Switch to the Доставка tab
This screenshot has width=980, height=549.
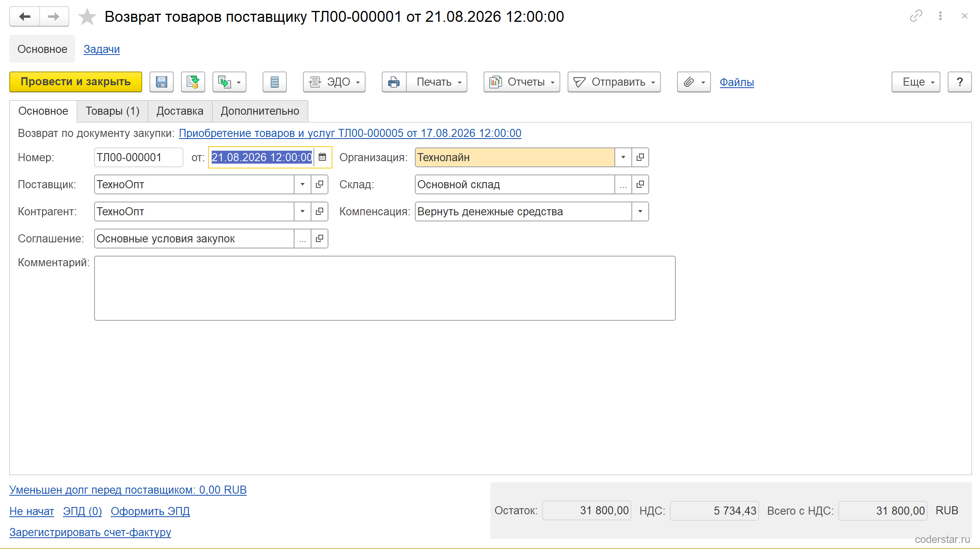[180, 111]
